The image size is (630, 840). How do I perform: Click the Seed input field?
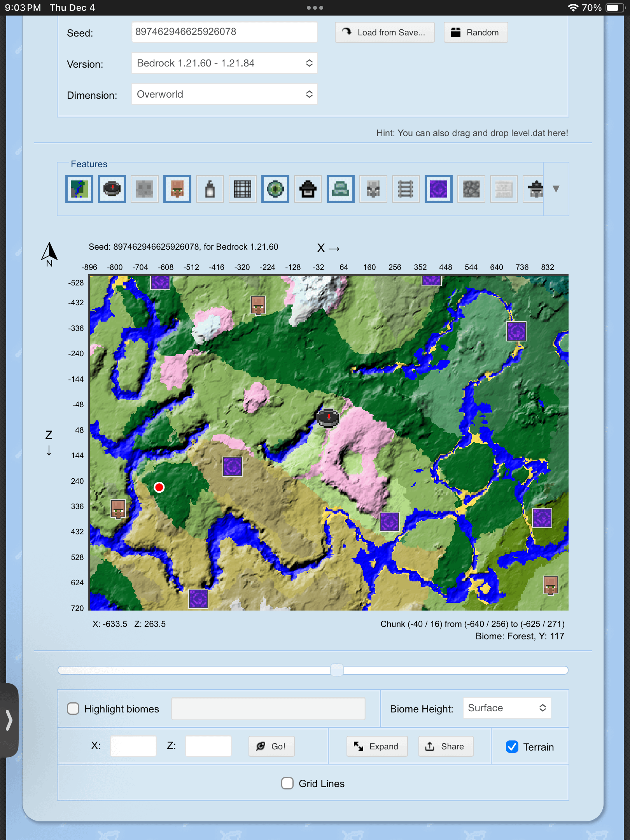click(224, 32)
